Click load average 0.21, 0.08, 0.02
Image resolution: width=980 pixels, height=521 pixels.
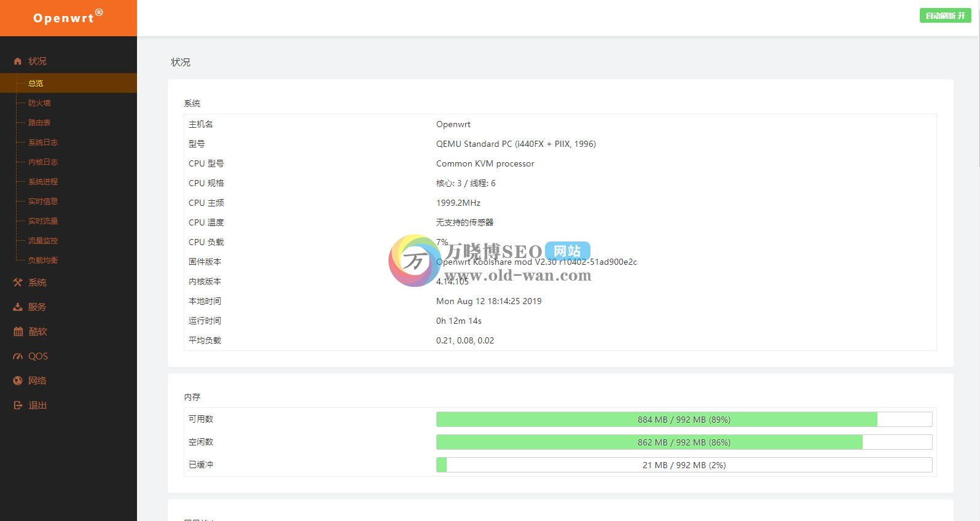pos(465,340)
